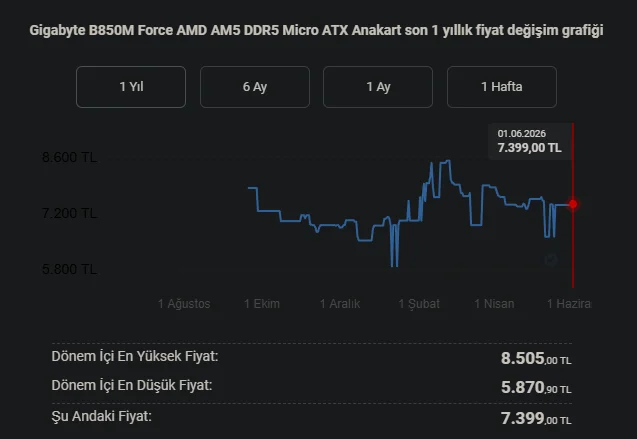Click the 7.200 TL axis label
637x439 pixels.
pyautogui.click(x=69, y=213)
